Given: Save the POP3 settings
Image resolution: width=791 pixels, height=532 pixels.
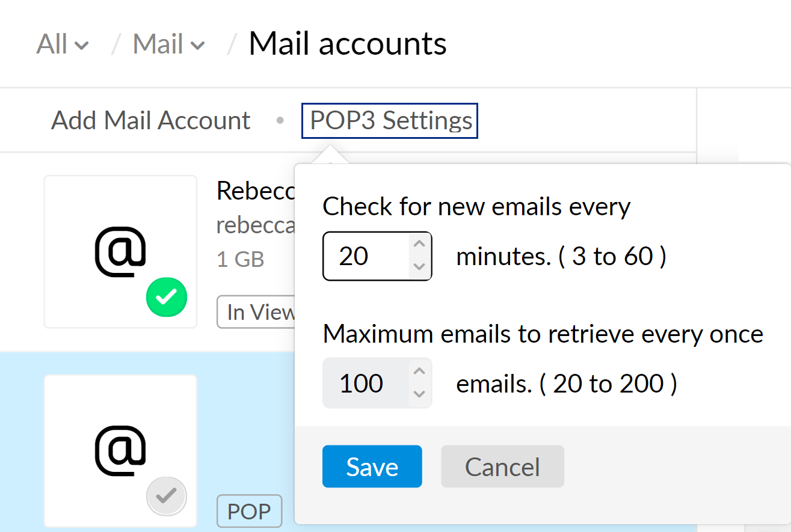Looking at the screenshot, I should pyautogui.click(x=372, y=466).
